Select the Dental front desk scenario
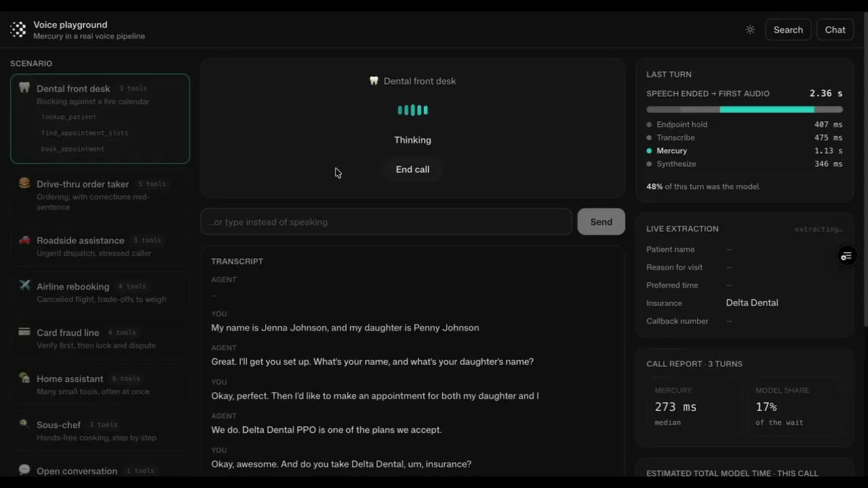868x488 pixels. pos(100,119)
